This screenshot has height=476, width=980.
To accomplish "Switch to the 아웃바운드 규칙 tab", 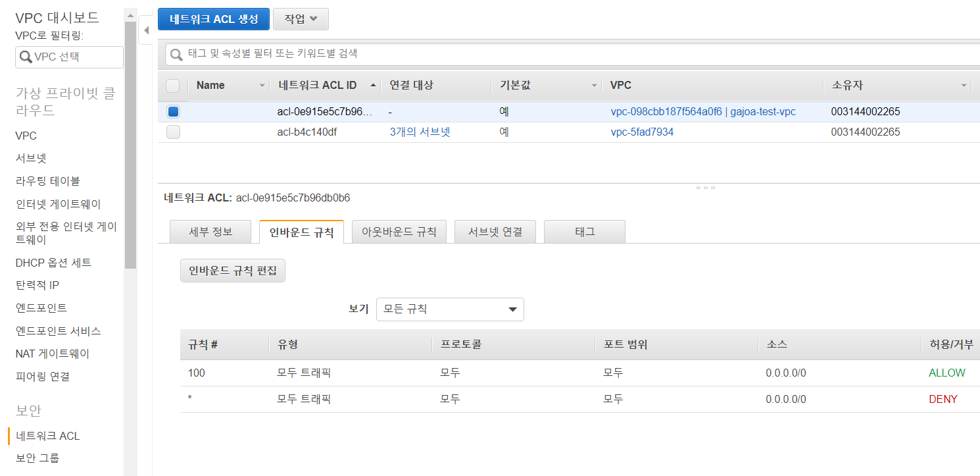I will click(x=399, y=232).
